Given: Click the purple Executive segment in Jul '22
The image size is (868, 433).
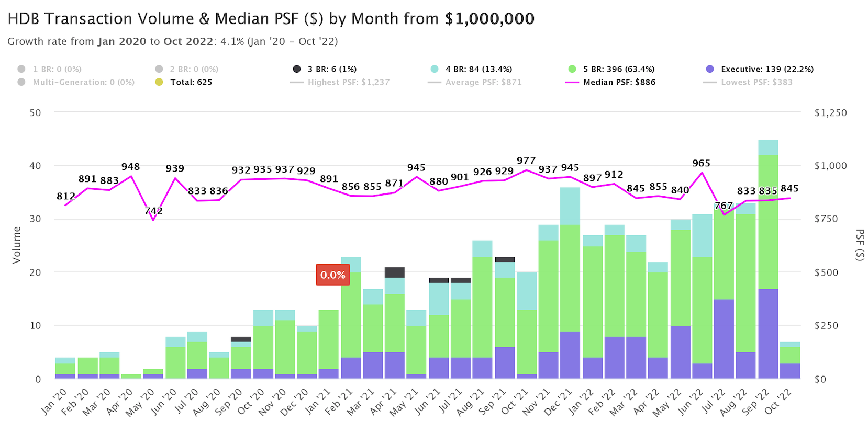Looking at the screenshot, I should (724, 338).
